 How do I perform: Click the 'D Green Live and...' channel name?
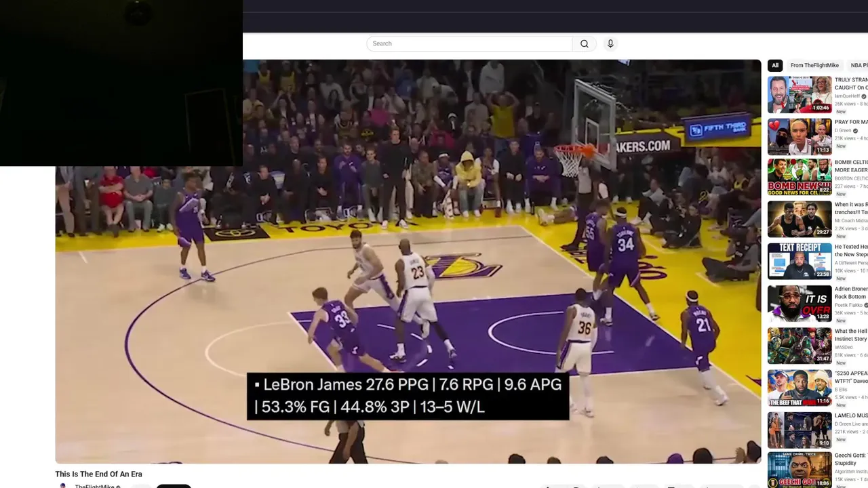click(851, 424)
